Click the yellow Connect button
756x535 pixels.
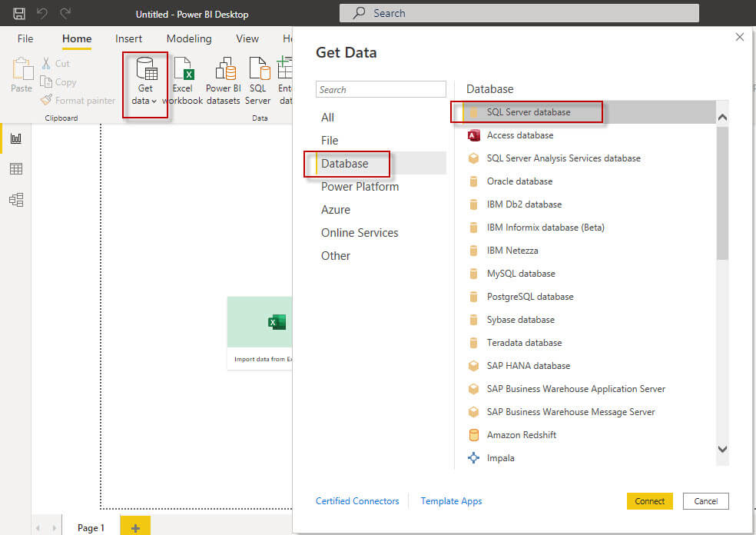click(x=649, y=501)
